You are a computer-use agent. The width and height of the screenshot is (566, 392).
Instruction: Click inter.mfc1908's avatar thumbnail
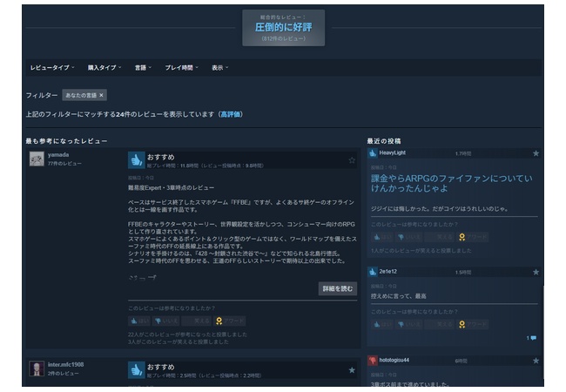pyautogui.click(x=37, y=368)
